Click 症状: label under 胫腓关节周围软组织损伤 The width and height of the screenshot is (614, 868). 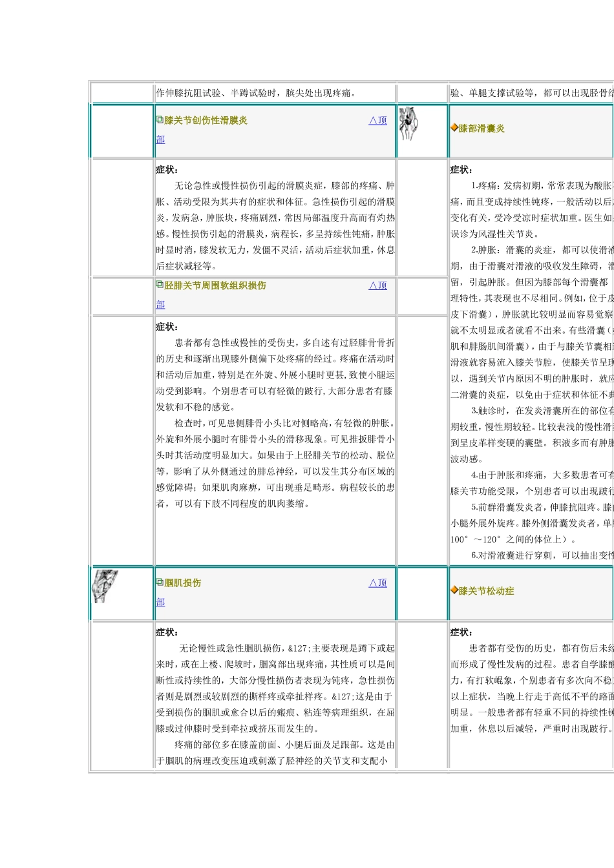click(x=167, y=327)
